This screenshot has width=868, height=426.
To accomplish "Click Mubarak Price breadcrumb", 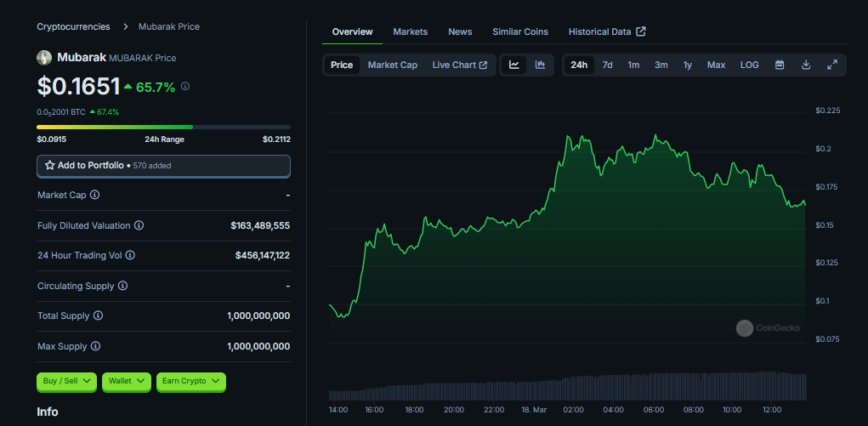I will click(169, 26).
